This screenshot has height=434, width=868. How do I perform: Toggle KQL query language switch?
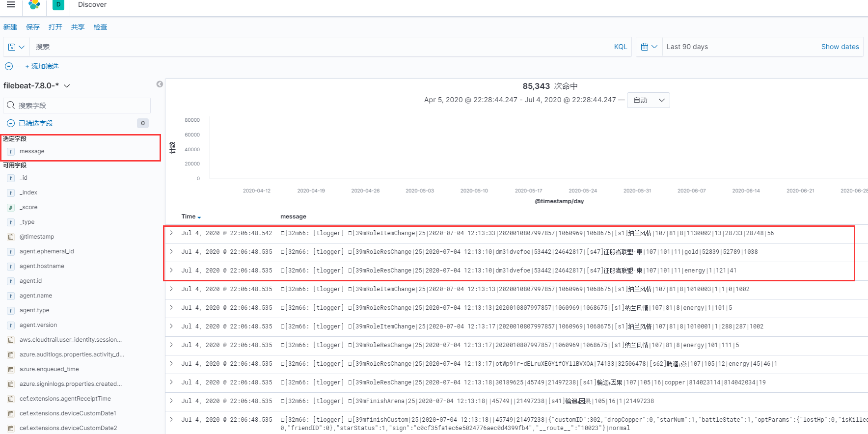(x=620, y=47)
